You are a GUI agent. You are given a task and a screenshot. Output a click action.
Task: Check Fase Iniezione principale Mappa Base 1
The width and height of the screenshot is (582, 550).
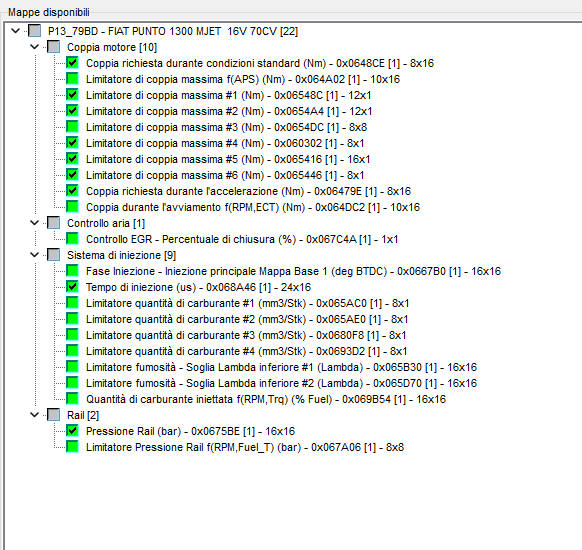click(72, 271)
